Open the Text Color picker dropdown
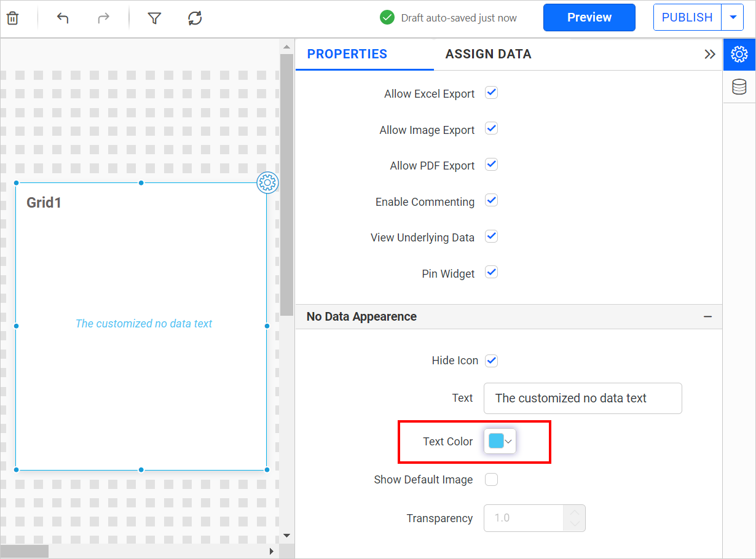The height and width of the screenshot is (559, 756). (x=500, y=441)
